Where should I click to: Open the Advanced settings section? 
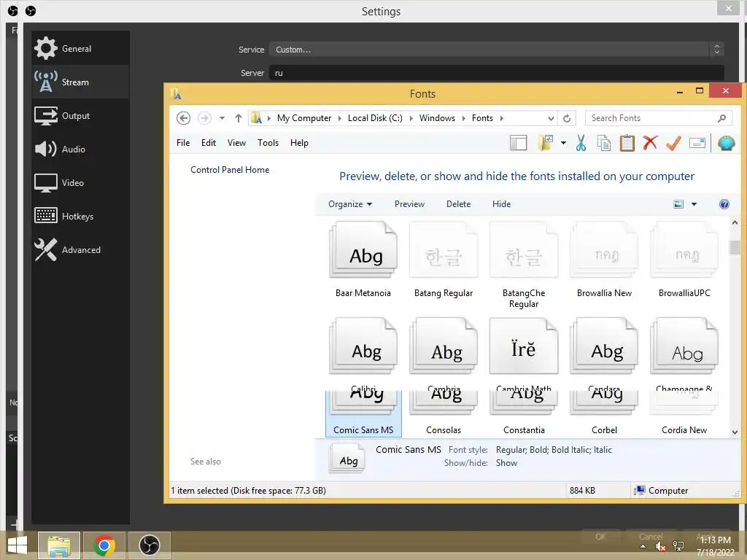pyautogui.click(x=80, y=249)
